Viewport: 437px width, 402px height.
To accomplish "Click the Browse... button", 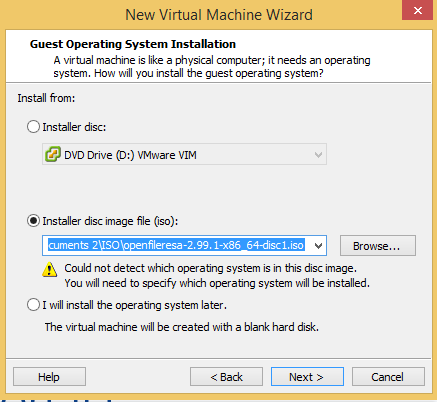I will click(x=378, y=246).
